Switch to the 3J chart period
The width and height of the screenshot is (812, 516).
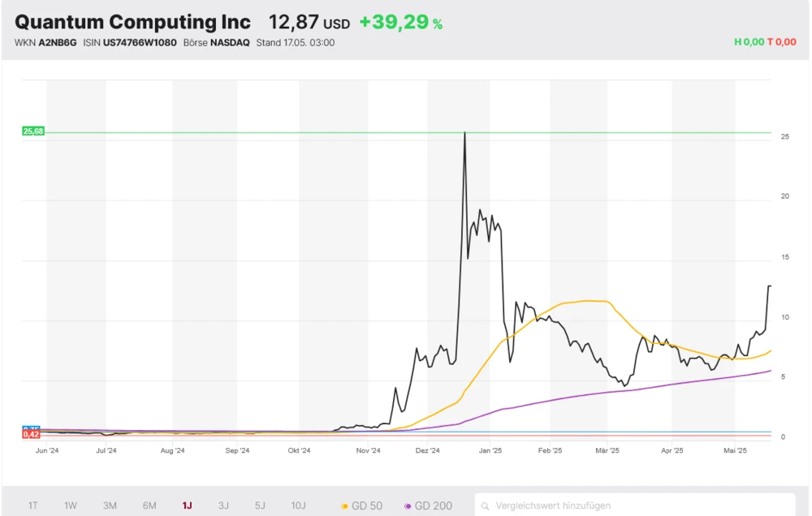[x=223, y=505]
